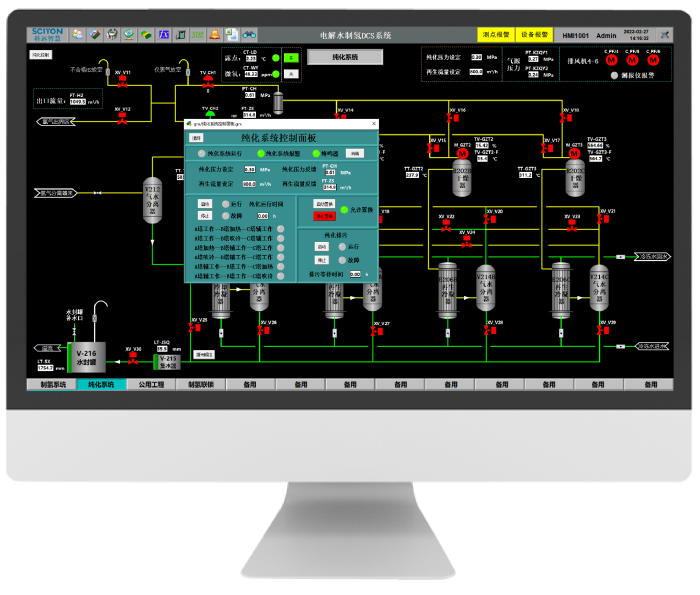Open the 制氢联锁 tab
This screenshot has width=700, height=595.
201,384
